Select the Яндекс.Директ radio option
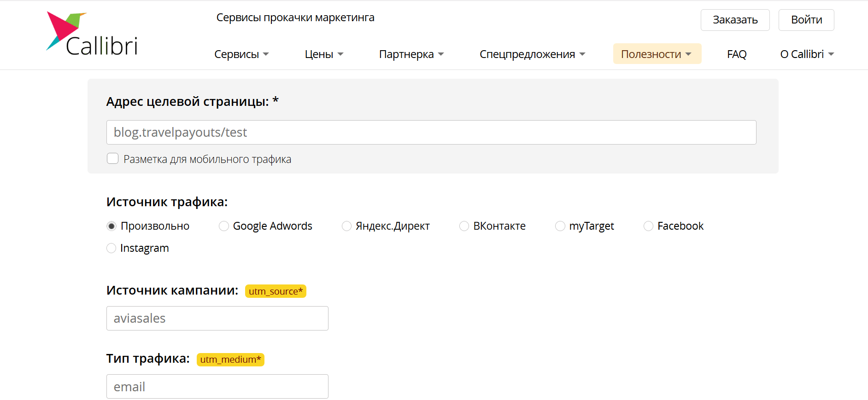The image size is (868, 400). coord(346,226)
